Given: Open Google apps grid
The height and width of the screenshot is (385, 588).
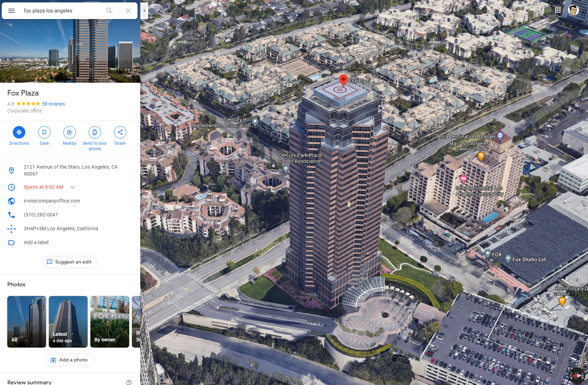Looking at the screenshot, I should coord(558,10).
